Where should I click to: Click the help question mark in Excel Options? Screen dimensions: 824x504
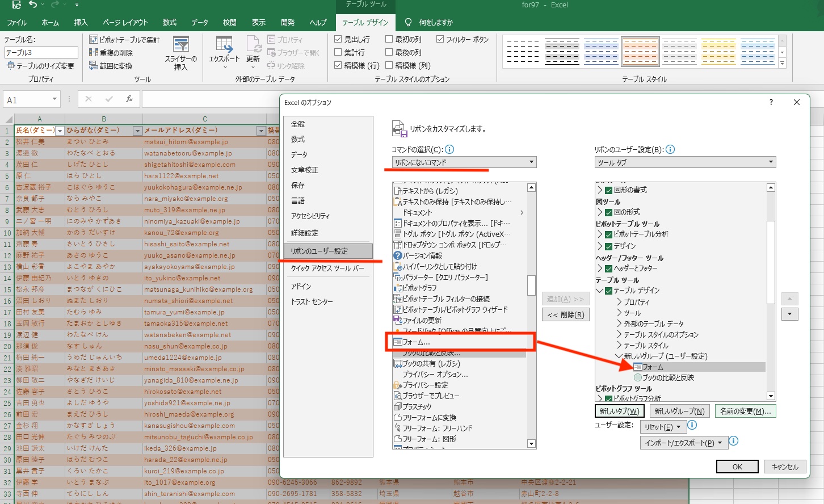point(771,102)
